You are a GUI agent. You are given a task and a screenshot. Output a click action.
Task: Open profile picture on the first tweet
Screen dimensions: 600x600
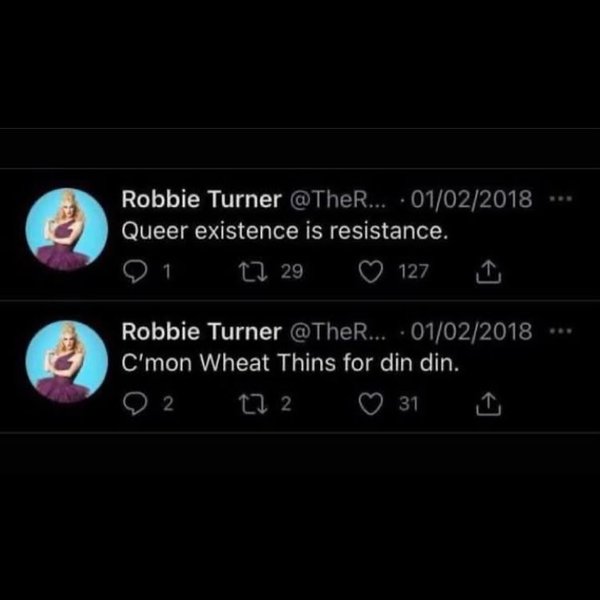click(x=64, y=230)
